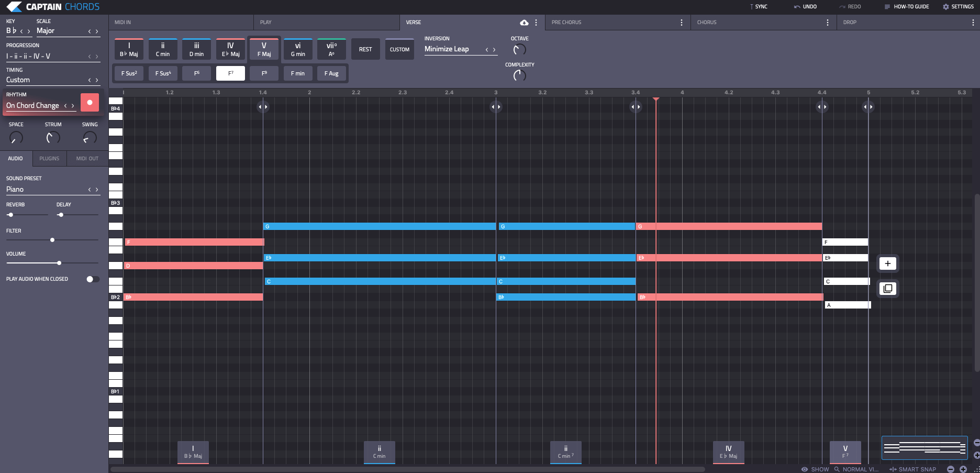This screenshot has width=980, height=473.
Task: Insert a Rest
Action: coord(365,49)
